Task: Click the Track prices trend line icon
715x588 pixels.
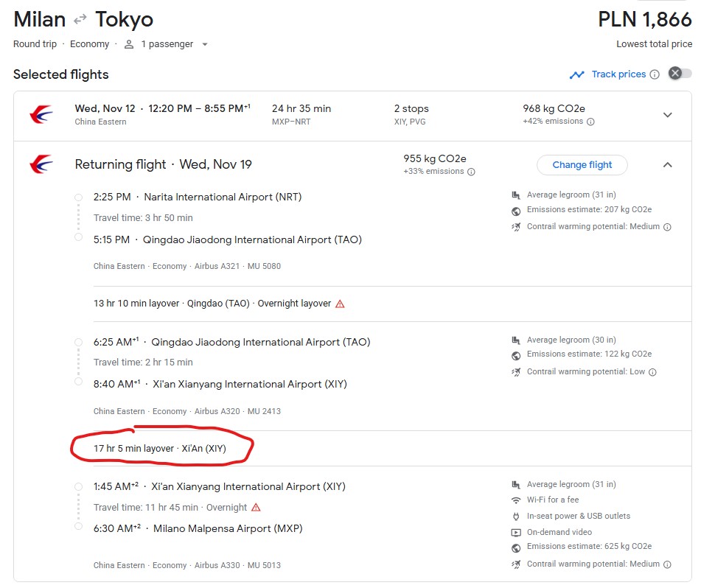Action: 577,74
